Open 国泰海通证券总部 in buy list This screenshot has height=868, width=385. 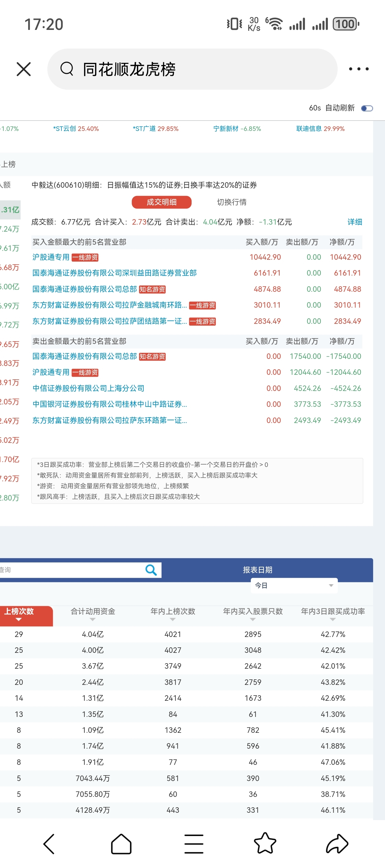tap(85, 289)
